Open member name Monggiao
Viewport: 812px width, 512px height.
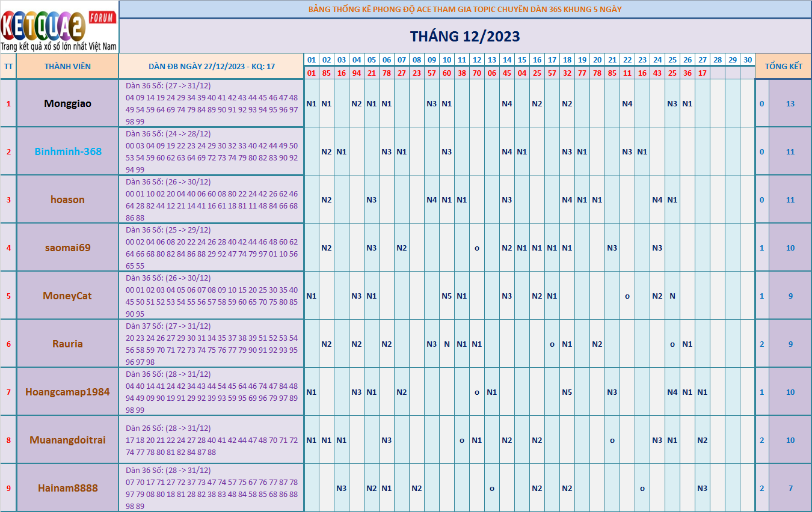click(x=67, y=103)
